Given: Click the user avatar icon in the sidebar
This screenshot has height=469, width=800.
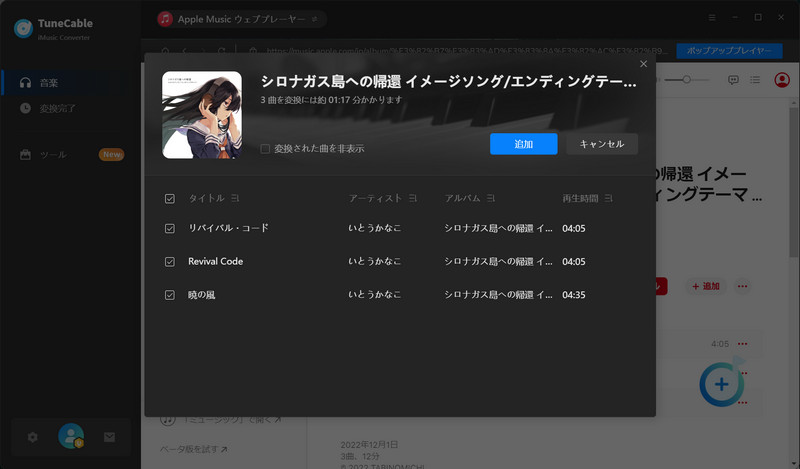Looking at the screenshot, I should click(71, 436).
